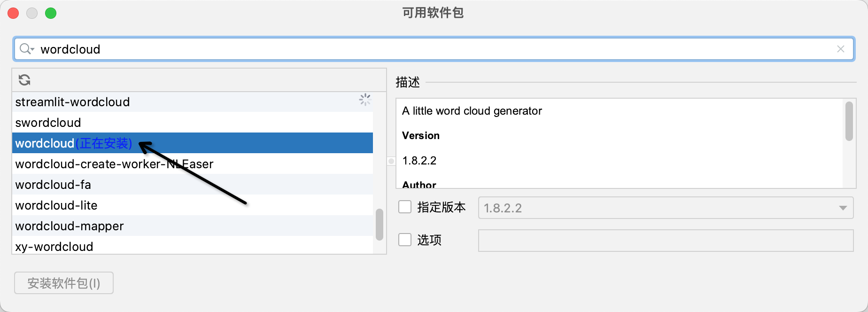Click the options text input field
Screen dimensions: 868x312
[x=665, y=241]
